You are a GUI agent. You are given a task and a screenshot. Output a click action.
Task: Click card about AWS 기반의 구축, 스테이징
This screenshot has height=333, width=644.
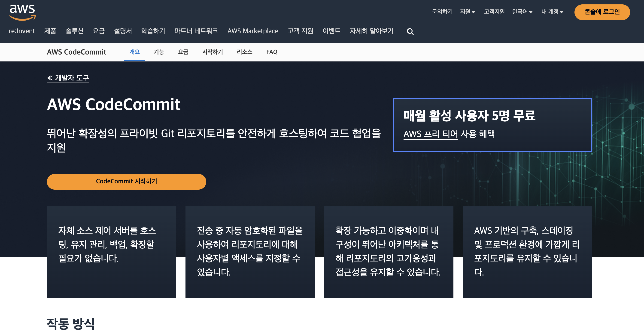coord(527,252)
